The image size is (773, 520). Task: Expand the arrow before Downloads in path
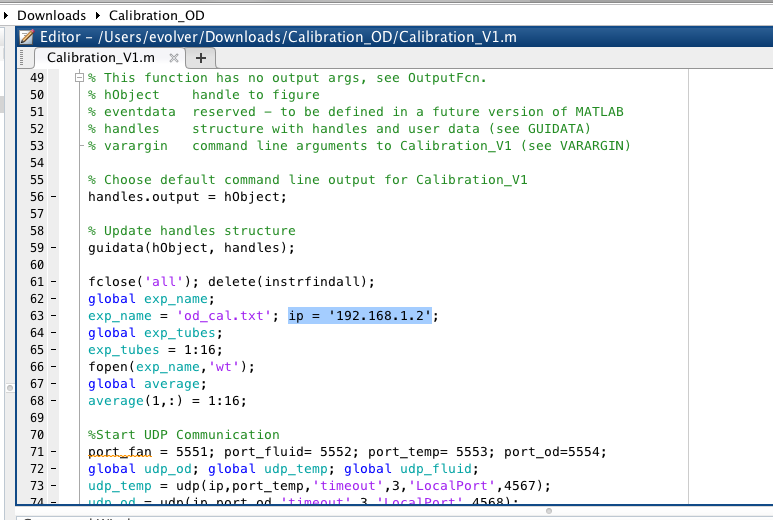tap(6, 15)
